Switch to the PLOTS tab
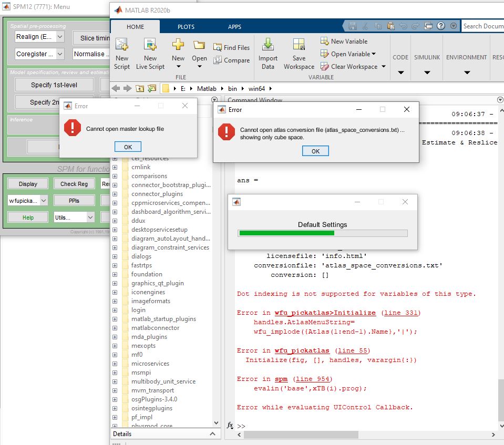 (186, 27)
